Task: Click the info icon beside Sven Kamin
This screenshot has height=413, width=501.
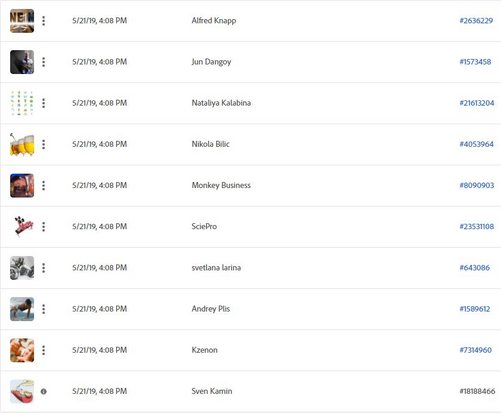Action: click(44, 391)
